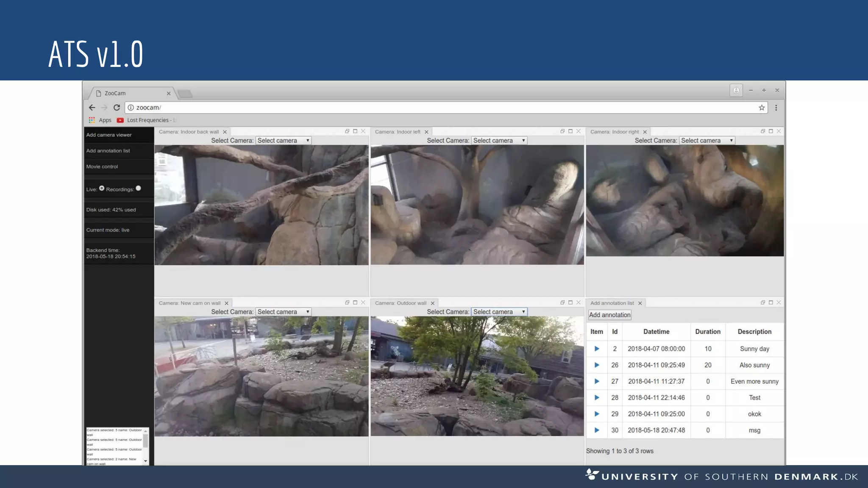Select the Recordings mode radio button
Screen dimensions: 868x488
coord(138,188)
